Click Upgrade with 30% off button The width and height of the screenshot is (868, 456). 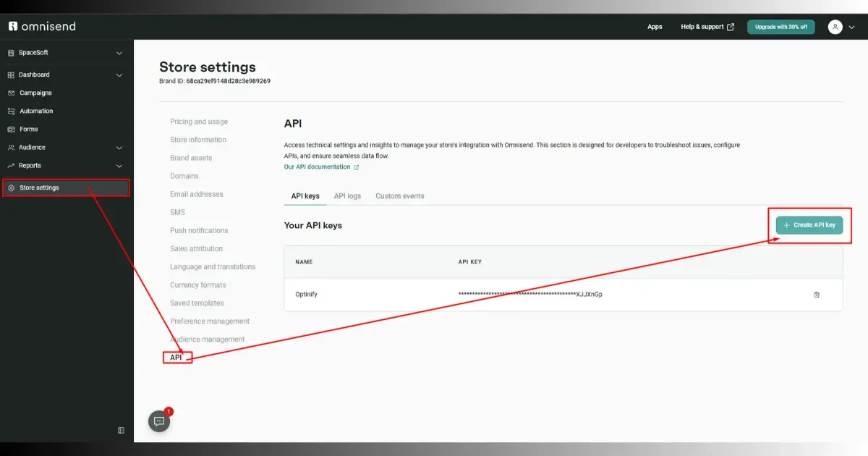781,27
